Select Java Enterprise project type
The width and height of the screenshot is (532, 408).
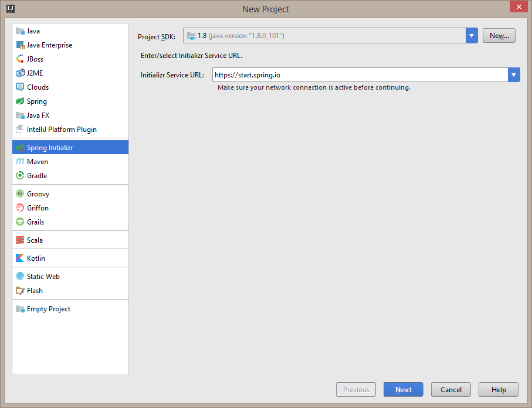click(70, 45)
